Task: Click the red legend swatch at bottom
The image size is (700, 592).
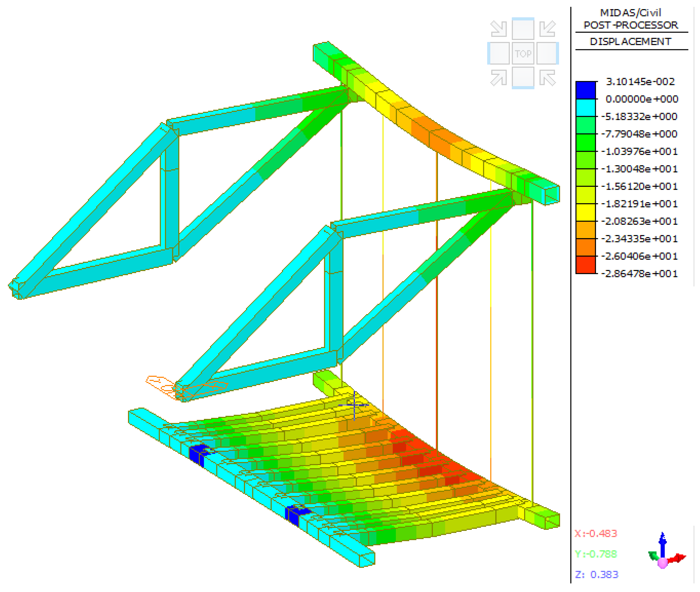Action: click(x=585, y=265)
